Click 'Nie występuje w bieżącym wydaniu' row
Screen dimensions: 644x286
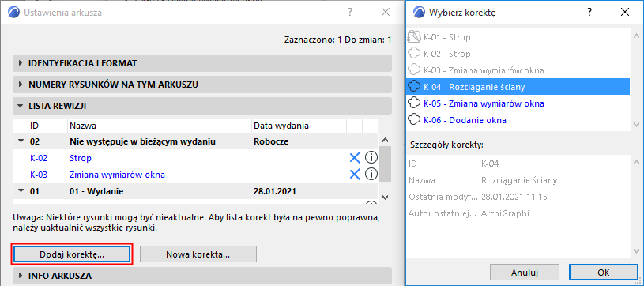click(x=195, y=141)
